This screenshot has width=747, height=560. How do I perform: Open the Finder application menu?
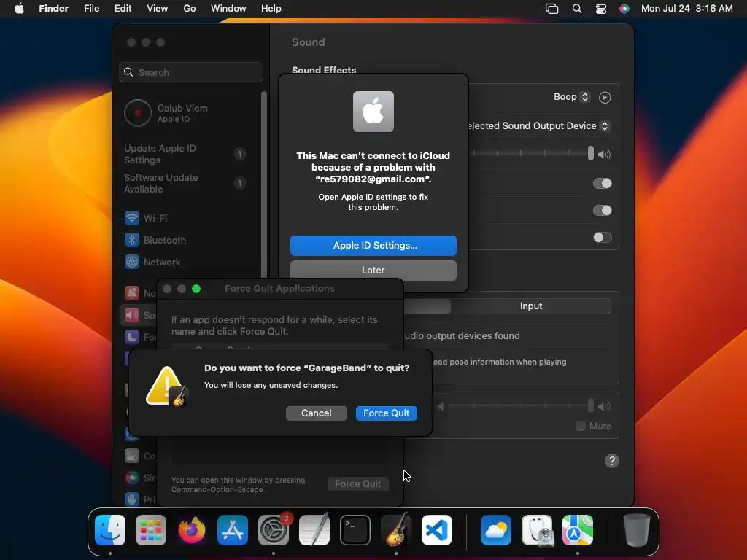coord(54,9)
